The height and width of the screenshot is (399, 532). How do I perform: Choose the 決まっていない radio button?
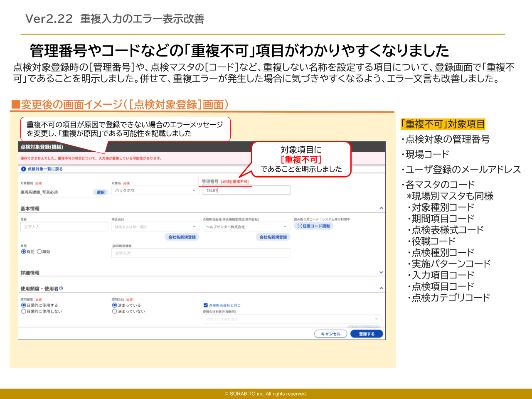point(115,311)
